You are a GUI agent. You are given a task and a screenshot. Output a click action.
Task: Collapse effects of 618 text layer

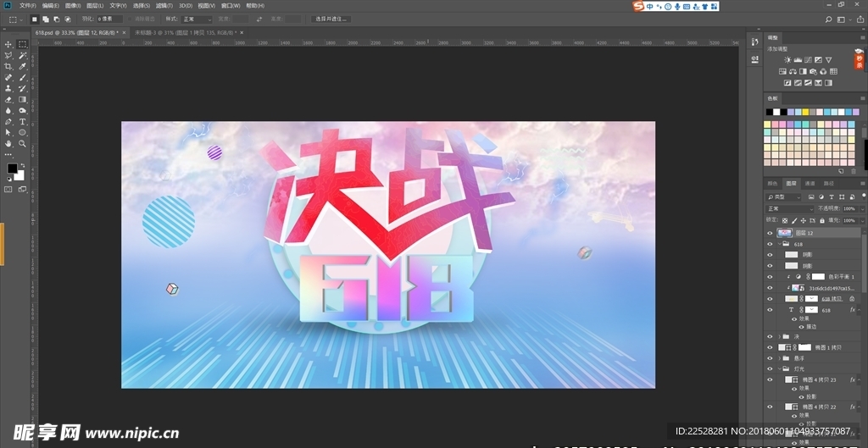[x=860, y=310]
